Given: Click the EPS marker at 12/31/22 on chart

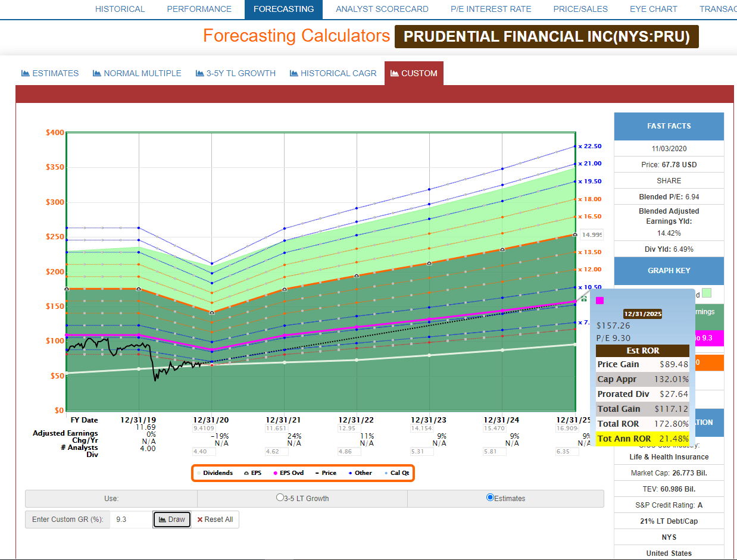Looking at the screenshot, I should 357,276.
